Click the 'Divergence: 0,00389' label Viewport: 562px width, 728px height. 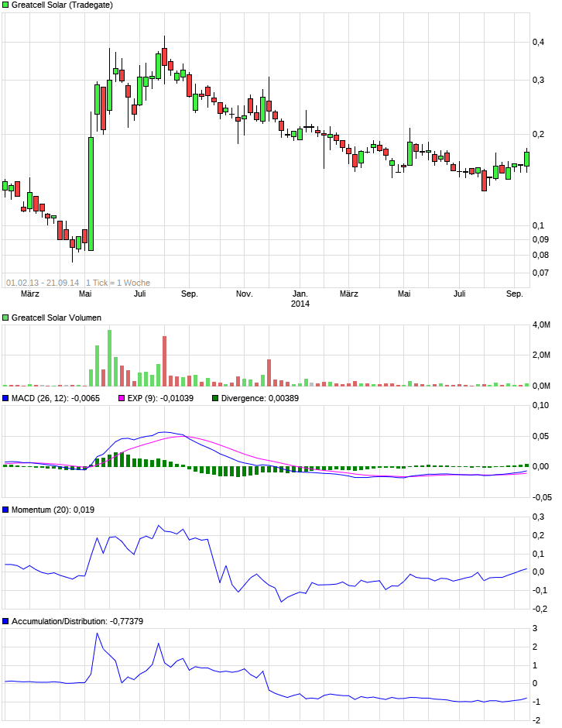pos(260,398)
